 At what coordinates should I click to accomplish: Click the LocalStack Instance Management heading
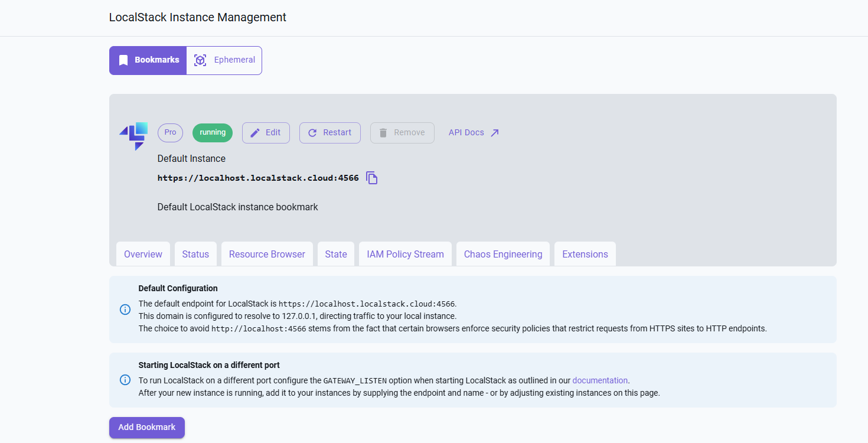[x=198, y=18]
